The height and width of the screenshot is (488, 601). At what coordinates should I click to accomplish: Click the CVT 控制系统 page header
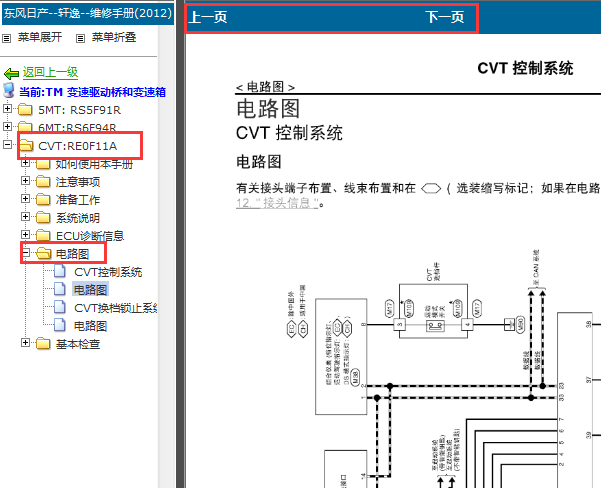coord(525,69)
